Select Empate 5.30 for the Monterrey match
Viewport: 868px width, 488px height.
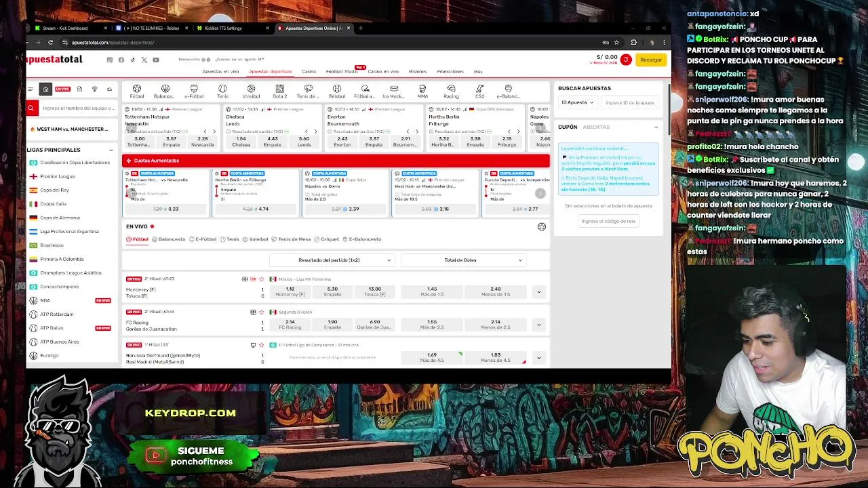click(x=332, y=291)
